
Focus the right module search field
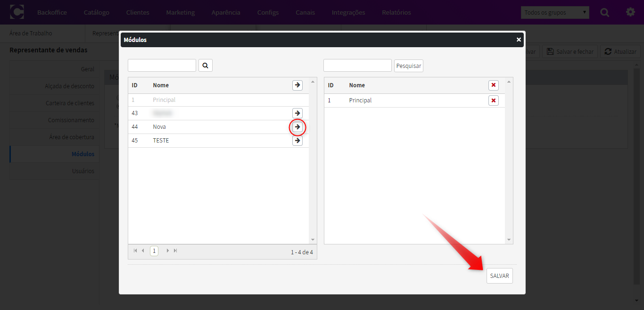coord(357,65)
